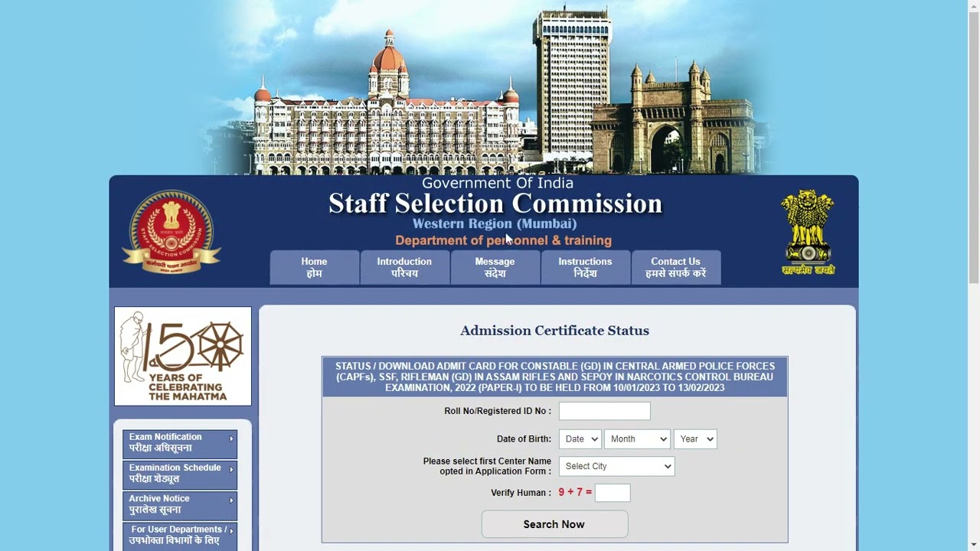The image size is (980, 551).
Task: Click the 150 Years Celebrating Mahatma banner
Action: (183, 356)
